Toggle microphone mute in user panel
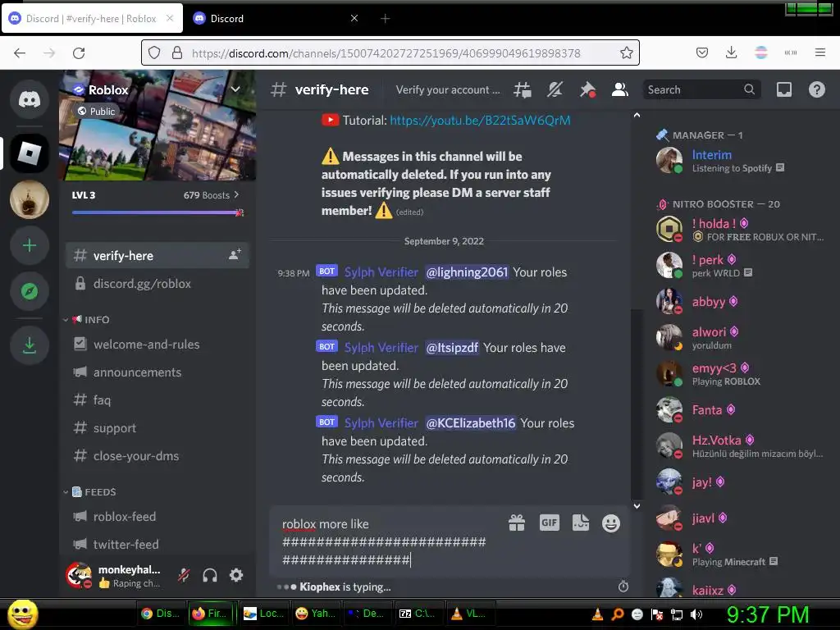The image size is (840, 630). [183, 575]
